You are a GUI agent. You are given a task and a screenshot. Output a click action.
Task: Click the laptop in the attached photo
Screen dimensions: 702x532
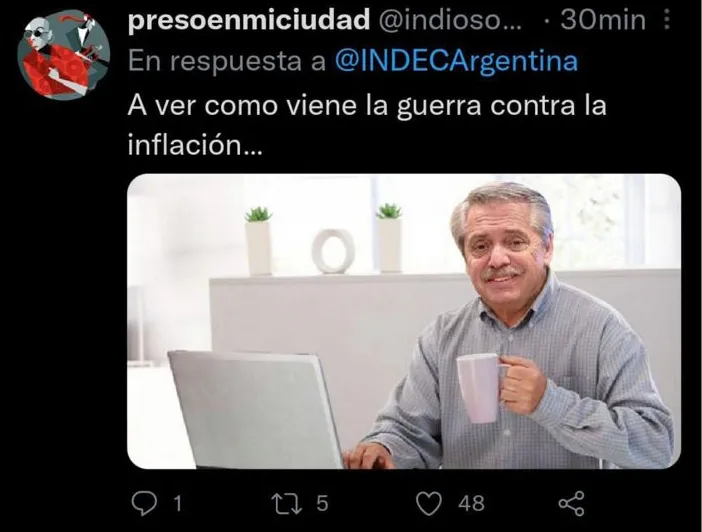[255, 409]
